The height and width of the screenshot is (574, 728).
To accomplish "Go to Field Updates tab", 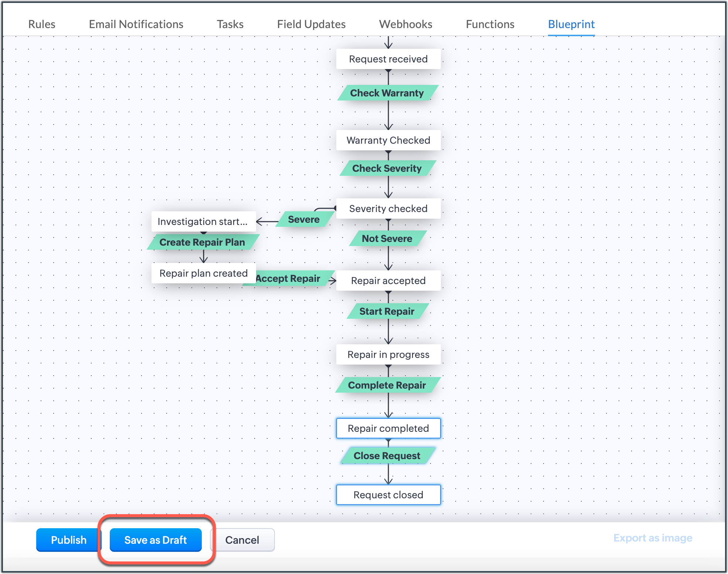I will click(311, 24).
